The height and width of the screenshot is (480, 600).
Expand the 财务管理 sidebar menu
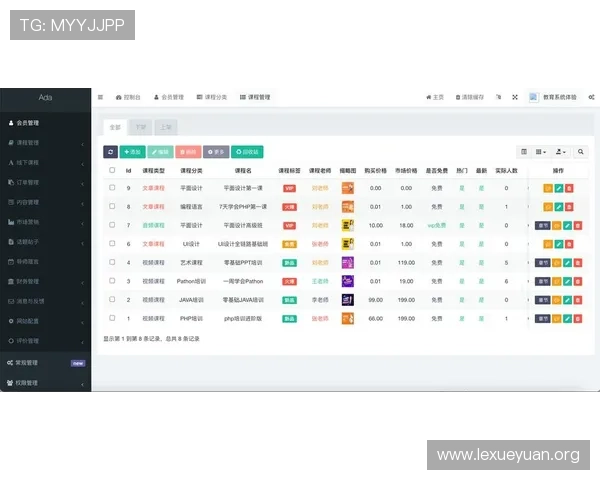[46, 281]
